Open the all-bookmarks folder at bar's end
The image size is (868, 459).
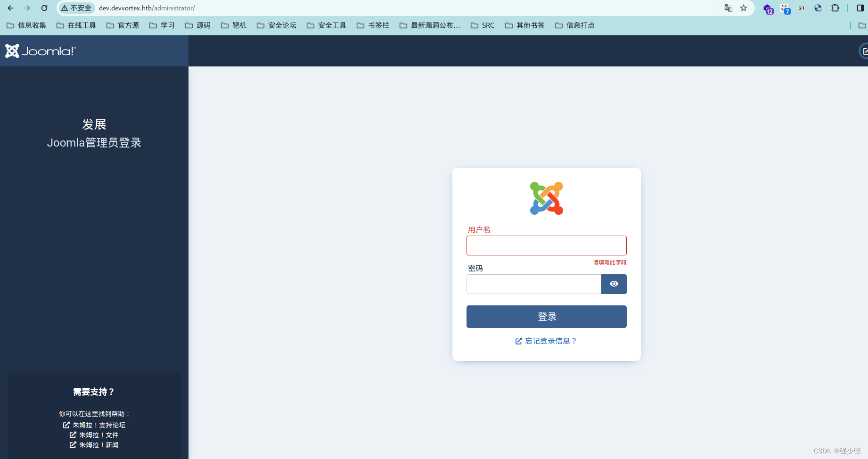click(x=862, y=25)
